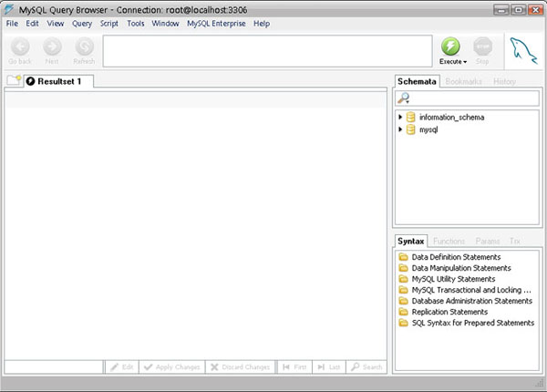
Task: Select MySQL Utility Statements text
Action: [453, 279]
